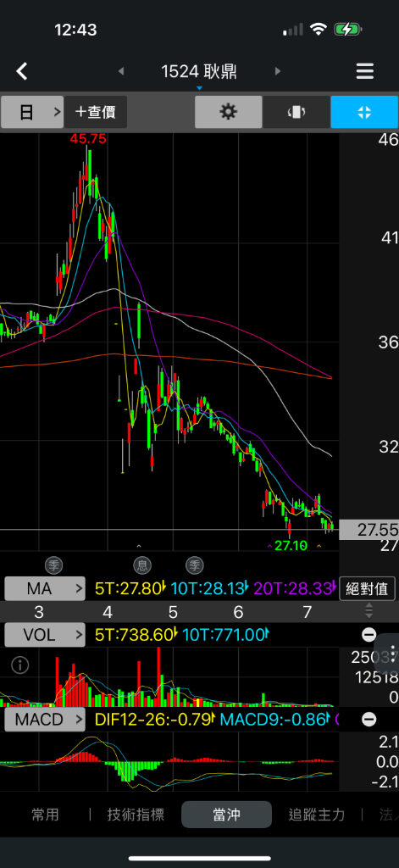
Task: Tap the volume info icon
Action: point(20,665)
